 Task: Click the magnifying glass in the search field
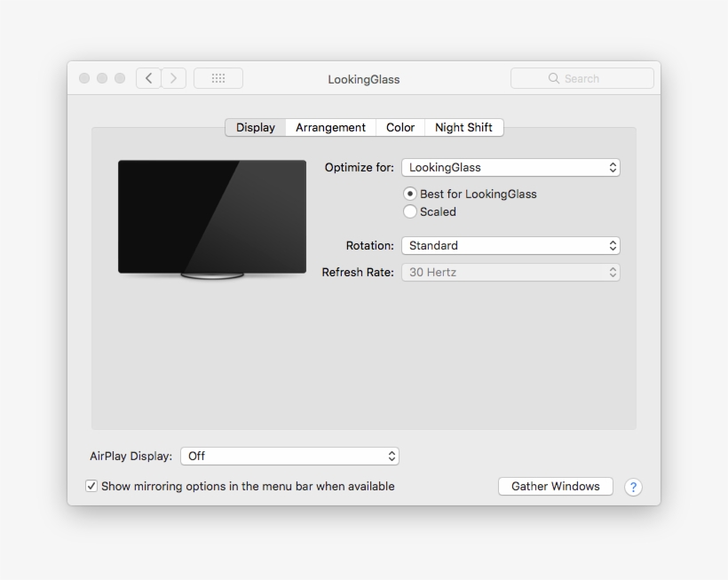tap(553, 77)
